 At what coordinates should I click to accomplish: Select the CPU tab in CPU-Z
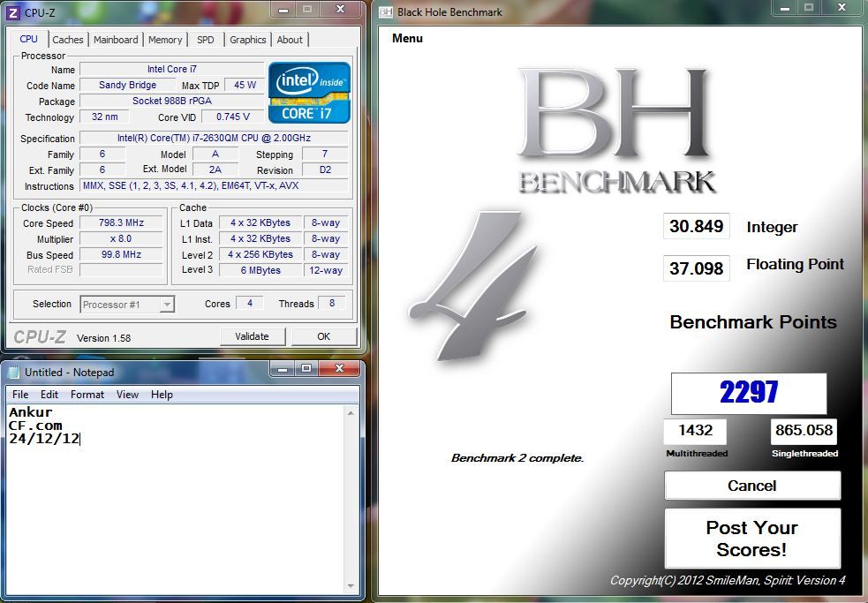click(29, 39)
